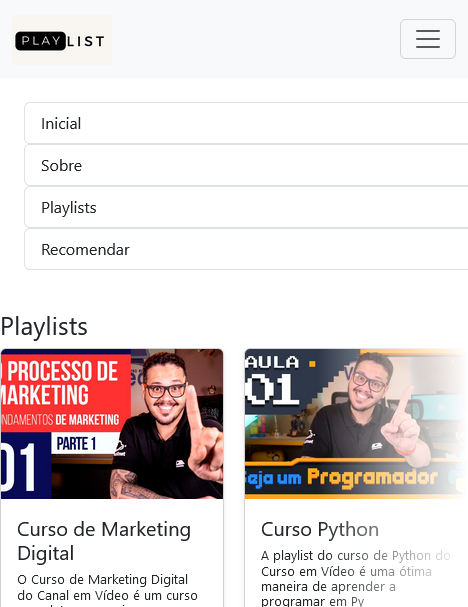The image size is (468, 607).
Task: Click the Curso de Marketing Digital title
Action: (104, 541)
